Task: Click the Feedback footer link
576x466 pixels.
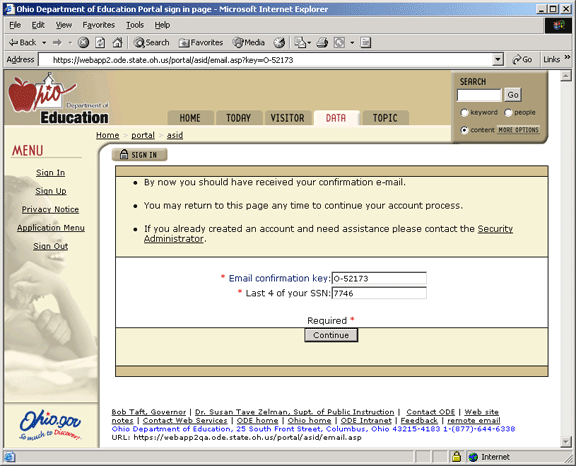Action: 419,420
